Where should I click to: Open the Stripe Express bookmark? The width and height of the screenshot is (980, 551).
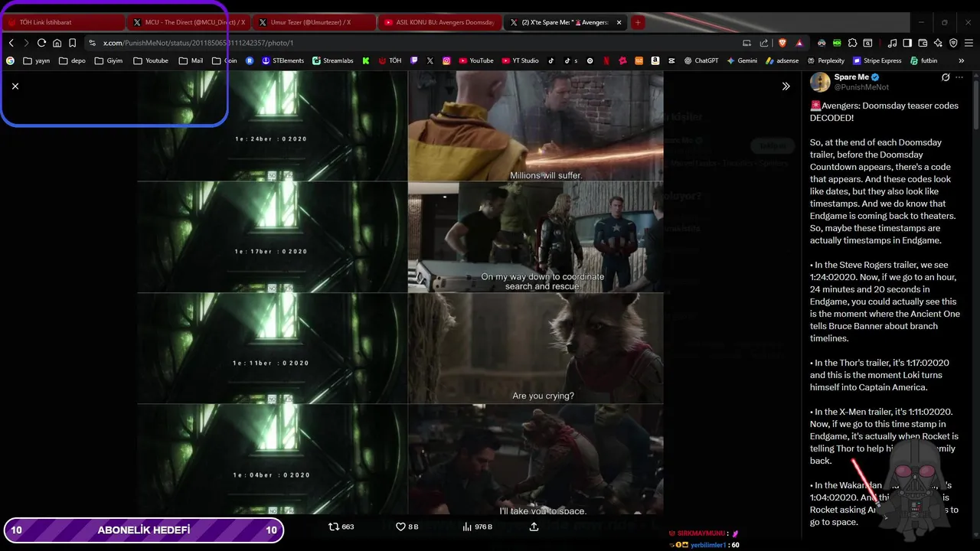pyautogui.click(x=877, y=60)
